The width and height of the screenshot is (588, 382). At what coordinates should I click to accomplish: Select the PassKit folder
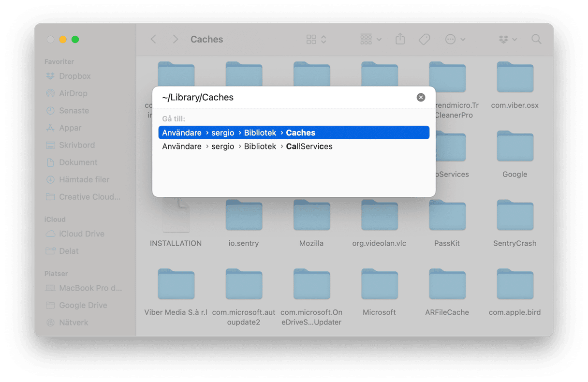pyautogui.click(x=447, y=223)
